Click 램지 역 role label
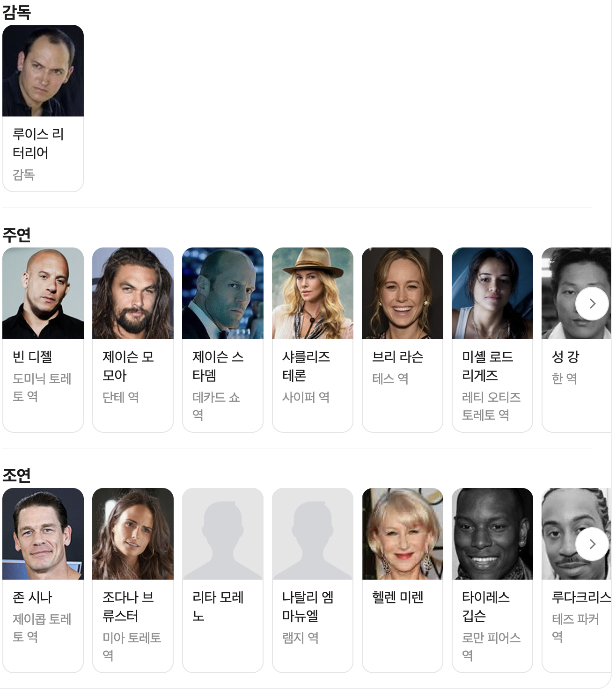Viewport: 616px width, 698px height. click(300, 638)
